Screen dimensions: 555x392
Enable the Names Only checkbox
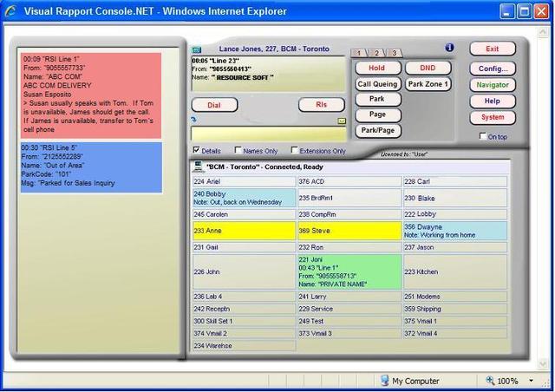238,150
